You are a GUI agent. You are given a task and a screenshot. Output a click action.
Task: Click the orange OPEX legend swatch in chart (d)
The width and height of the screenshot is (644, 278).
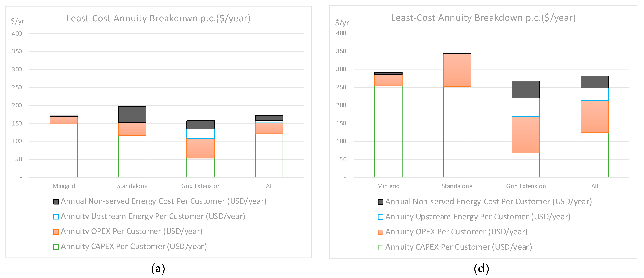coord(380,232)
